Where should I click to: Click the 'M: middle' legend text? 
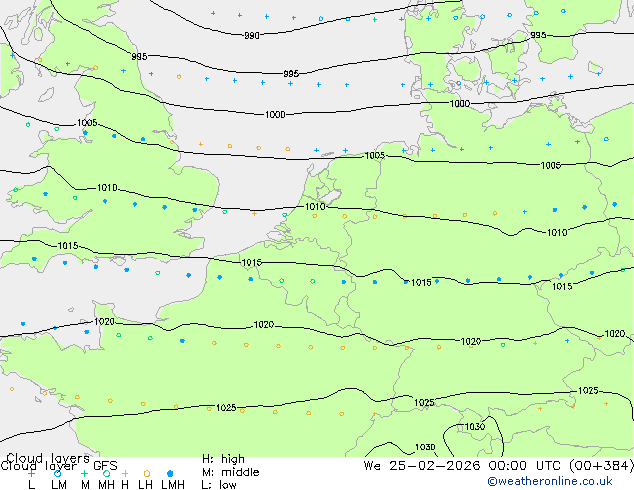pos(230,472)
